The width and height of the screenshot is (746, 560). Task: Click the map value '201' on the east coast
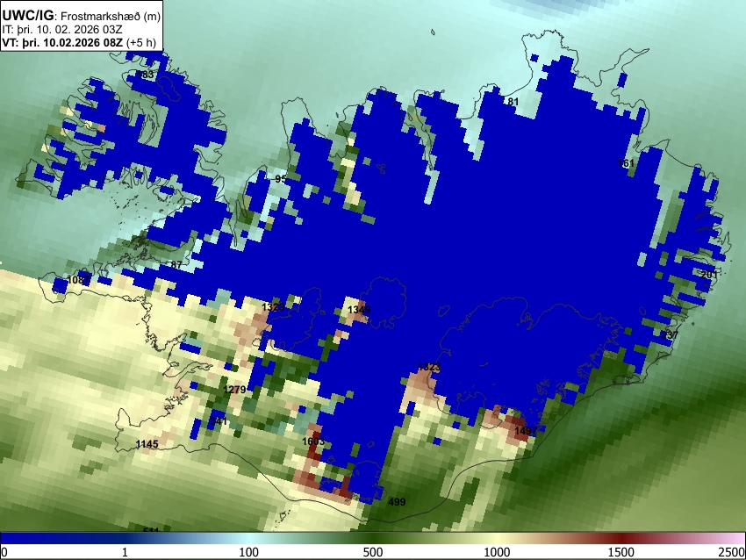[x=709, y=275]
